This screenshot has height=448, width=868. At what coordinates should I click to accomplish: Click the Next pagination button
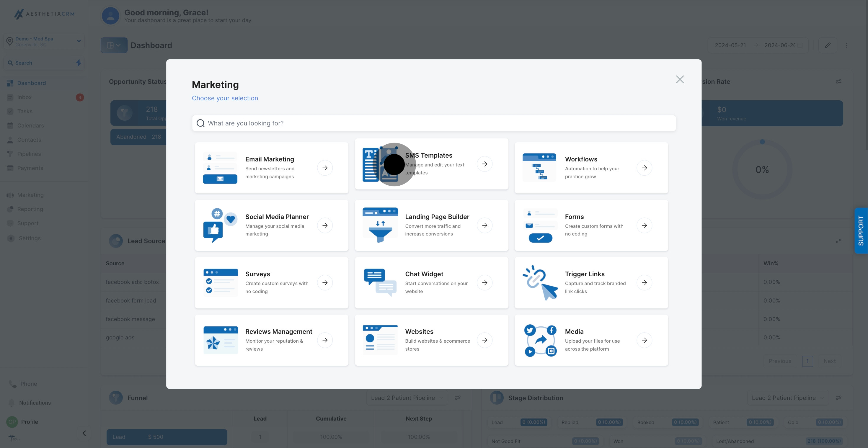pyautogui.click(x=829, y=361)
